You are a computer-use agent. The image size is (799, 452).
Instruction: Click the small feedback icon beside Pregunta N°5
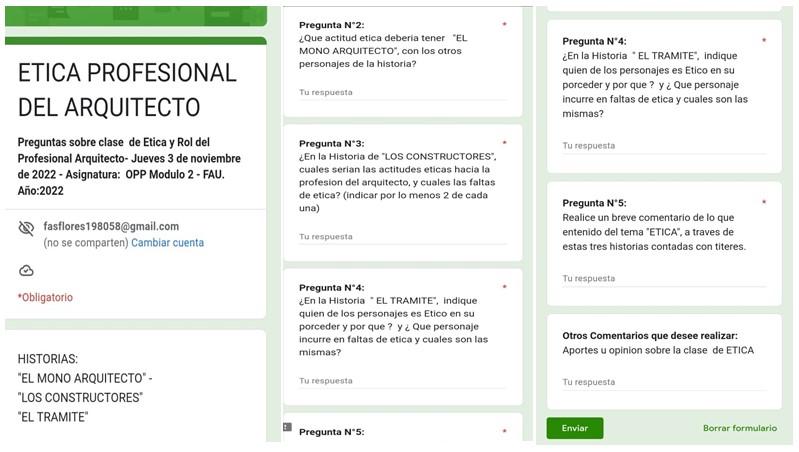pos(287,427)
